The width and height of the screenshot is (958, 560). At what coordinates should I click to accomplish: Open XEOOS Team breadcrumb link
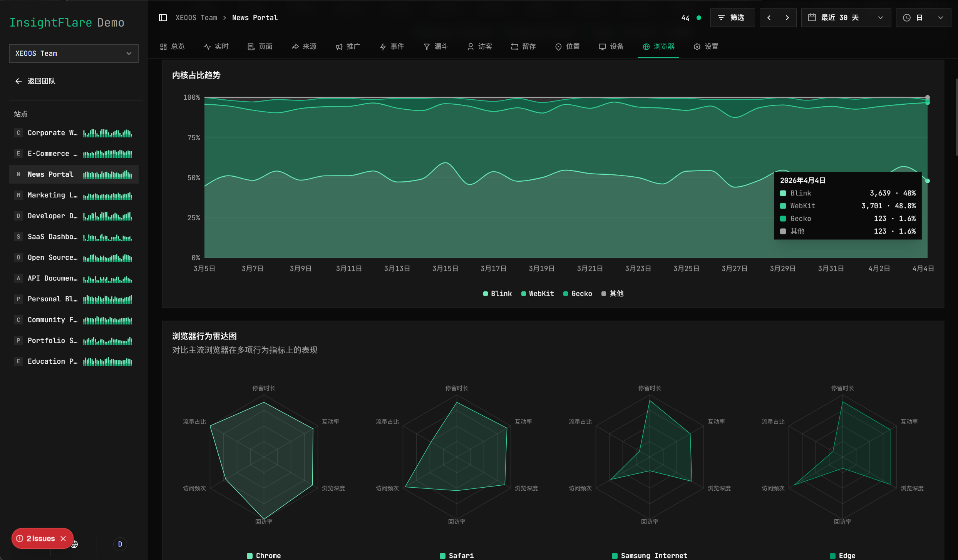196,18
